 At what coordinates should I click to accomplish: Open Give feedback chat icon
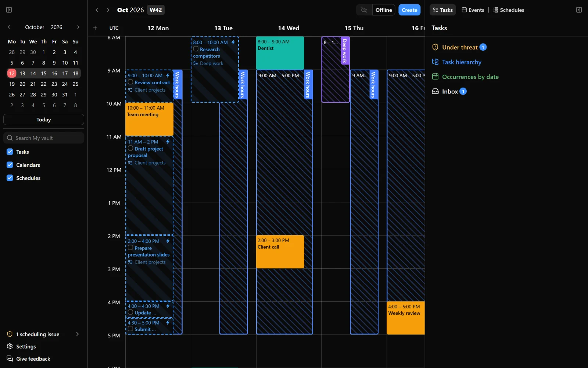[10, 359]
